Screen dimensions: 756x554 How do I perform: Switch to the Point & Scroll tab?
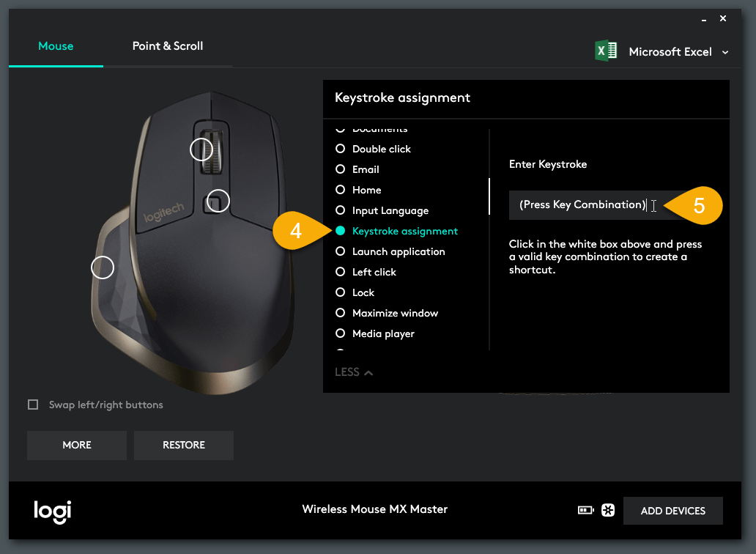pos(168,46)
